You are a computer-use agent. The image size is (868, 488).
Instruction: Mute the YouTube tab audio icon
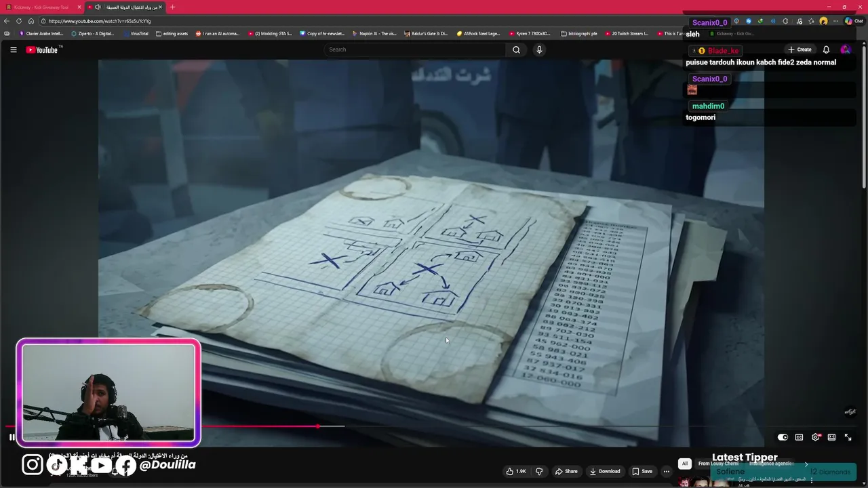click(x=98, y=7)
